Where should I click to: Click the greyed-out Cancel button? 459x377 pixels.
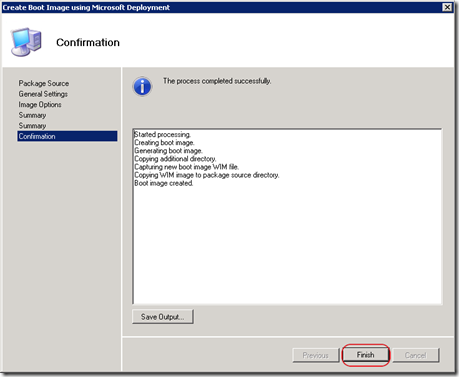(416, 355)
